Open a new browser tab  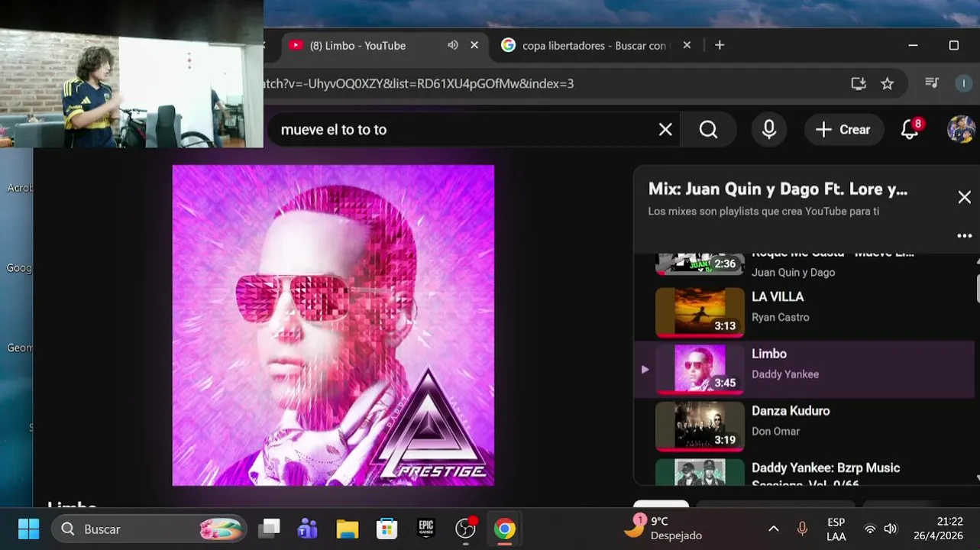720,45
